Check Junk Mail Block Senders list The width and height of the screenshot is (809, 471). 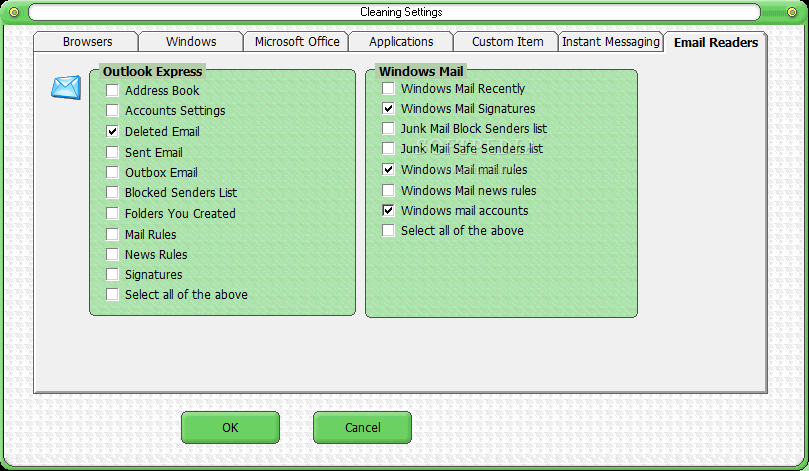[388, 128]
